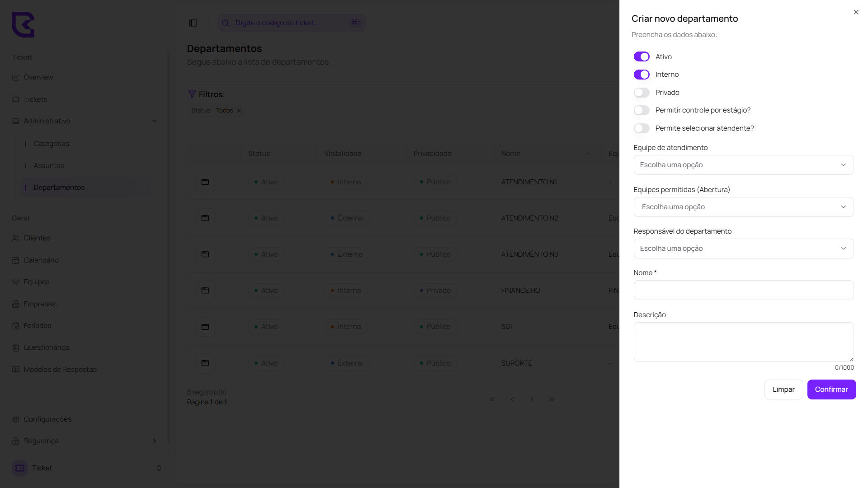The width and height of the screenshot is (868, 488).
Task: Click the Nome input field
Action: click(743, 290)
